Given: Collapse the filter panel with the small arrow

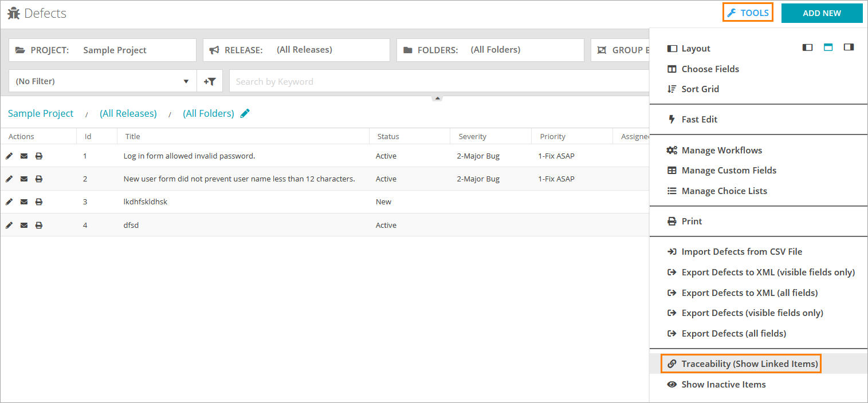Looking at the screenshot, I should [x=437, y=98].
